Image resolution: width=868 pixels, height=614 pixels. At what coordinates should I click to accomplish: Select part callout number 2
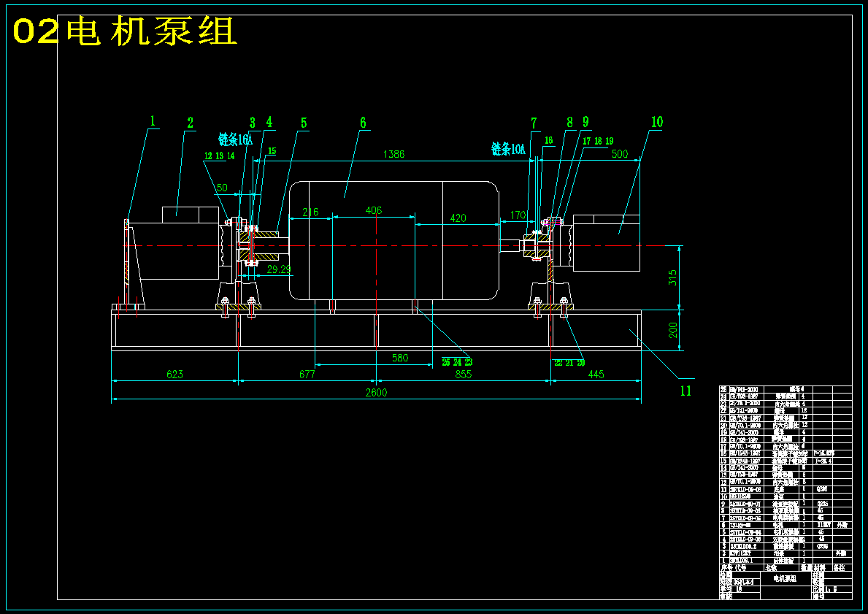coord(191,123)
